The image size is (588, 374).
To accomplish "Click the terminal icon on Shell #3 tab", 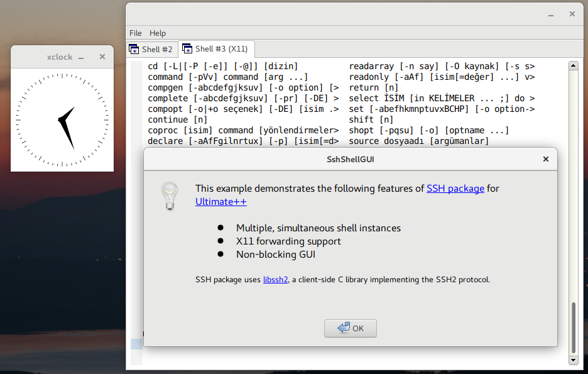I will (187, 48).
